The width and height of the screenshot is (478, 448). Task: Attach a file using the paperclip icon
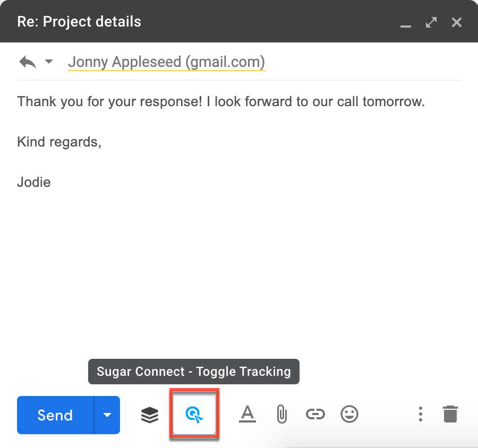[281, 415]
